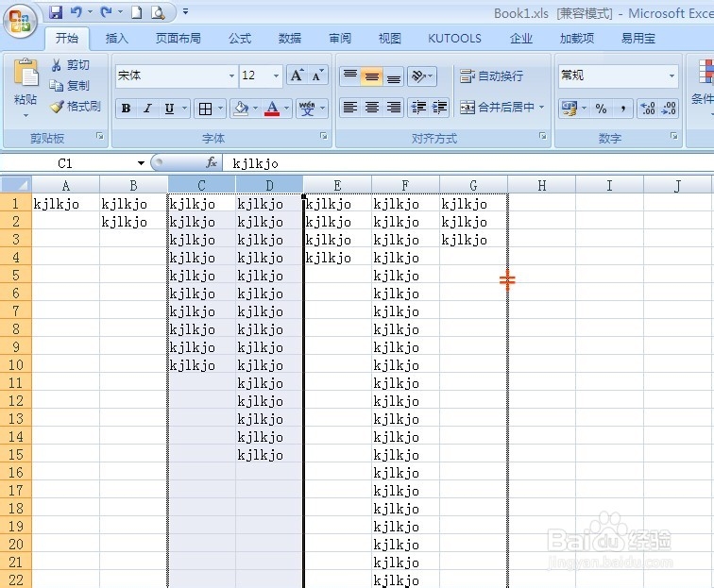Toggle underline formatting

(169, 109)
